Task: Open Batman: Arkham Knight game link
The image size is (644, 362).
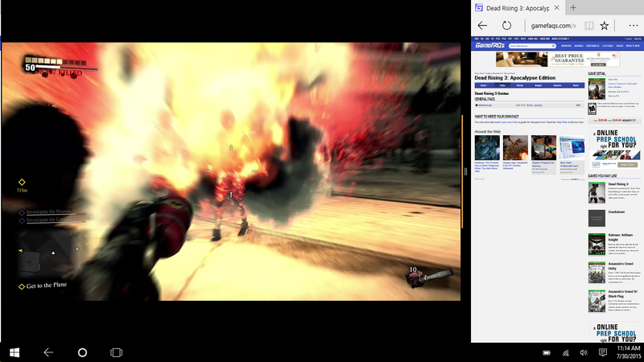Action: point(620,237)
